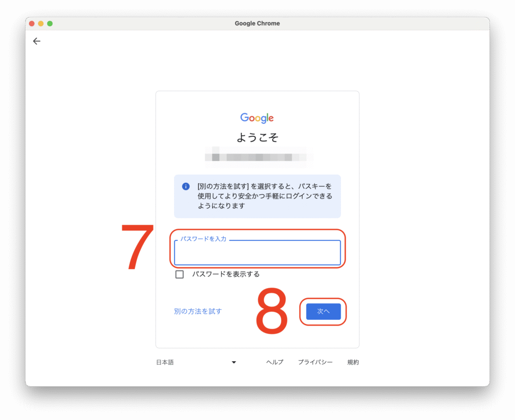Open the ヘルプ link
Image resolution: width=515 pixels, height=420 pixels.
pos(275,362)
